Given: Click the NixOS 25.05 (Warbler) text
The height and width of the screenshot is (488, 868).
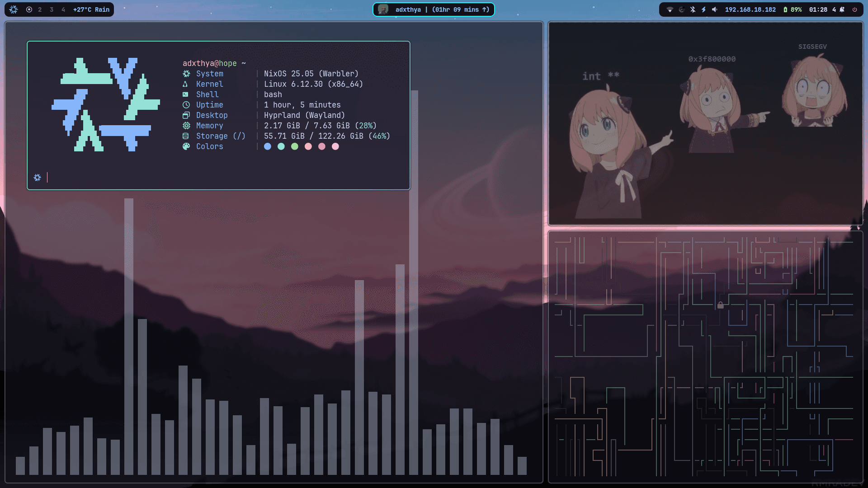Looking at the screenshot, I should (x=311, y=74).
